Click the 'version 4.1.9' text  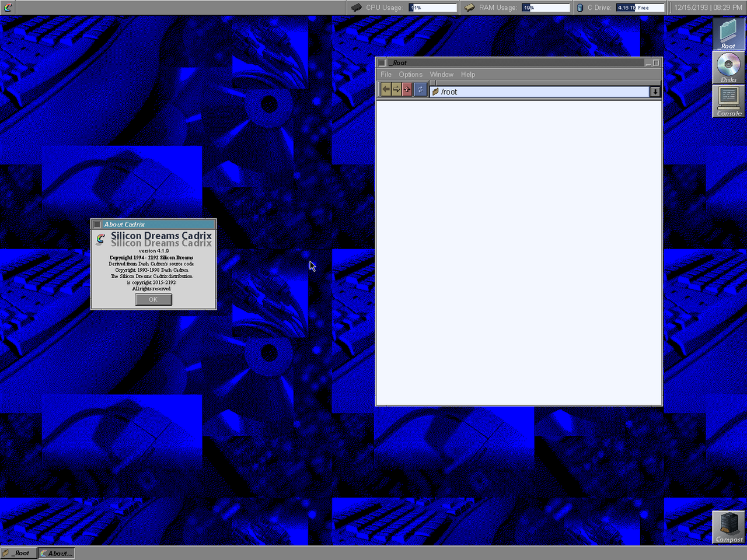[x=154, y=251]
